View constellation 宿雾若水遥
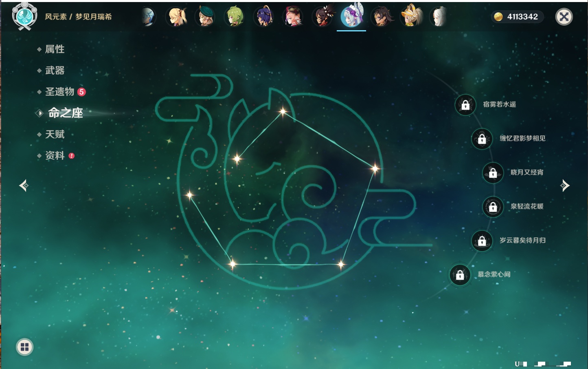 (x=500, y=104)
